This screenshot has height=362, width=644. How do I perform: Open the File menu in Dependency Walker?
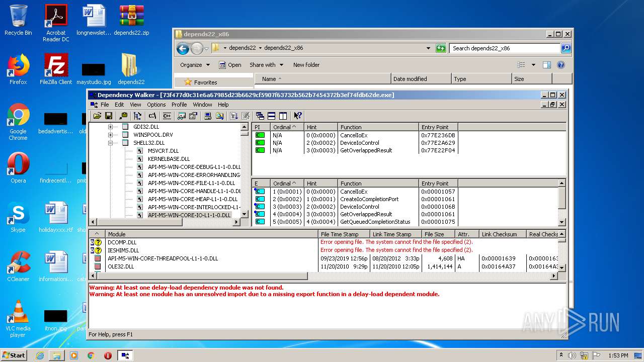click(105, 105)
